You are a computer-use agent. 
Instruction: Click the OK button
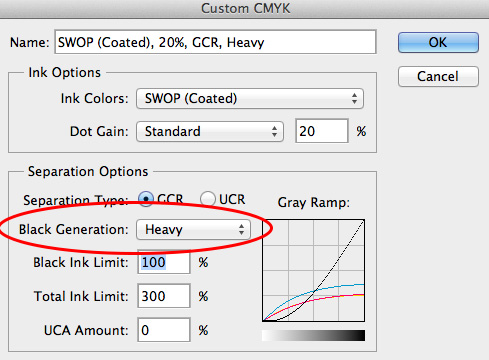438,42
